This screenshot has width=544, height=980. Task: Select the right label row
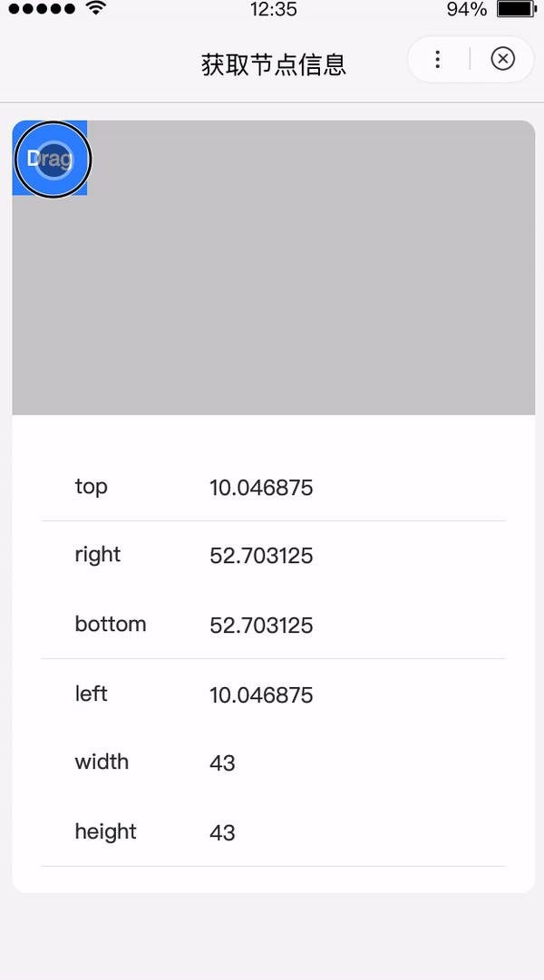(97, 555)
